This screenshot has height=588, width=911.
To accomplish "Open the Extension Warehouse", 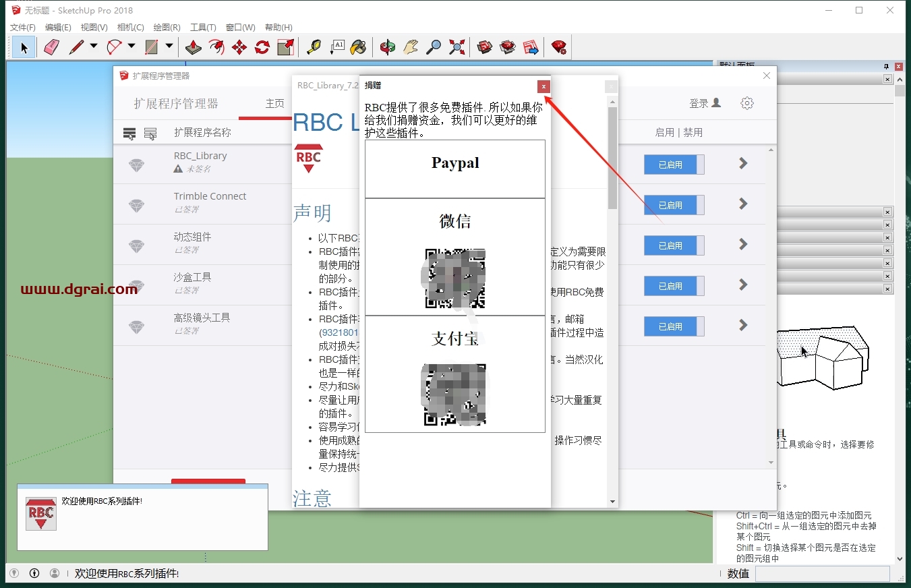I will click(508, 47).
